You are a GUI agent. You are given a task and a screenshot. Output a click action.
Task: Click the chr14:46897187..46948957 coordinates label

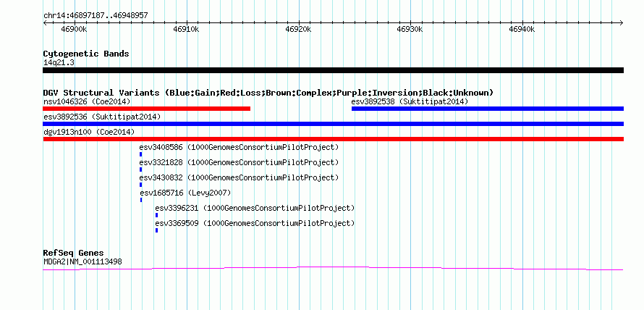click(96, 16)
